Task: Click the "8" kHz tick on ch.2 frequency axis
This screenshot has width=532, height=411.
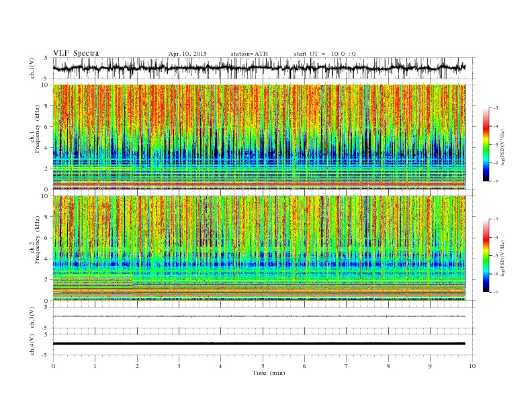Action: (46, 217)
